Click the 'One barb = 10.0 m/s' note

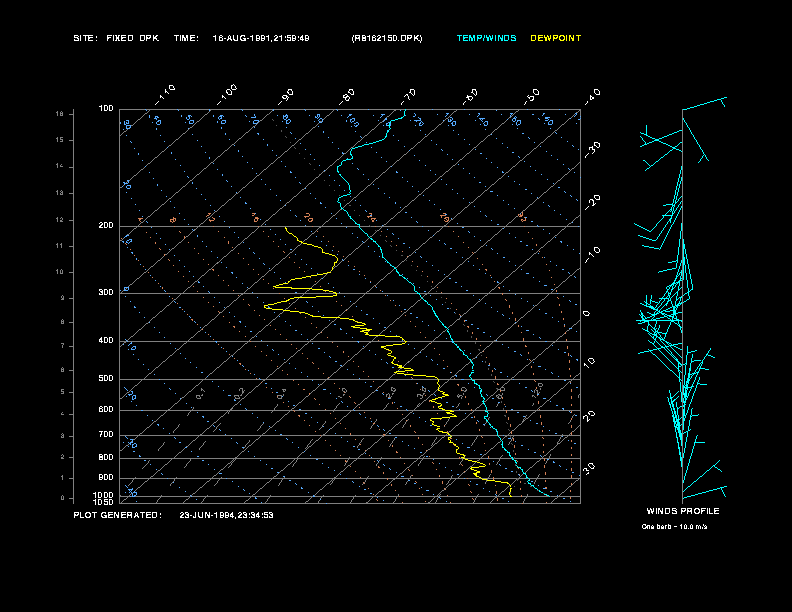674,527
